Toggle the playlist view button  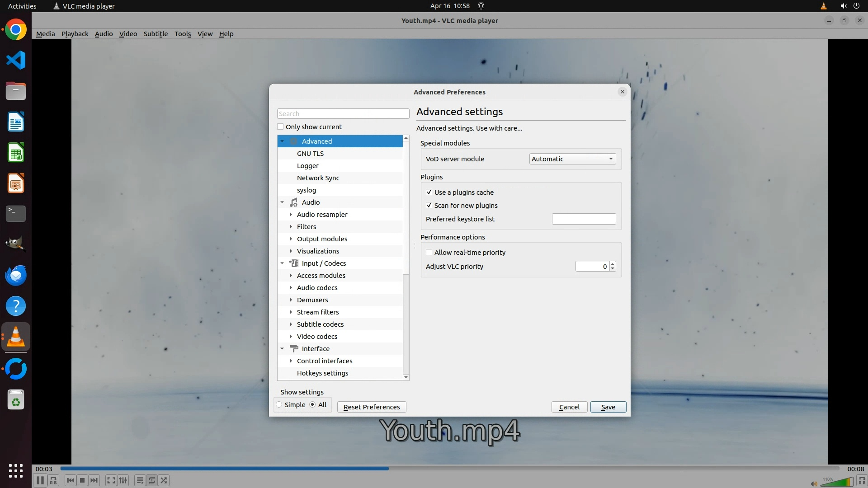(x=140, y=480)
